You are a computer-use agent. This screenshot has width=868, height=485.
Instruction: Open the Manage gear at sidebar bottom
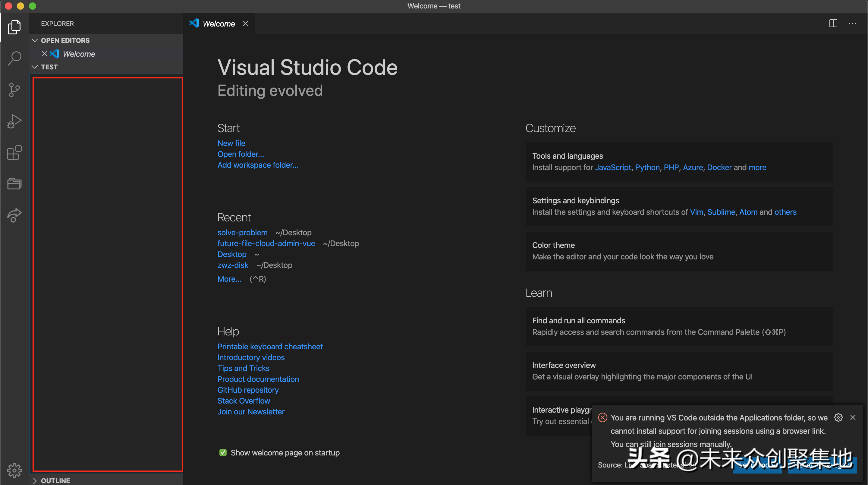point(14,470)
